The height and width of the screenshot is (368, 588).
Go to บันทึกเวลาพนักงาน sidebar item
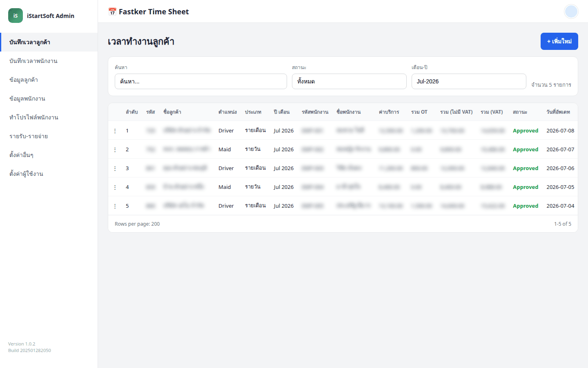pyautogui.click(x=49, y=61)
